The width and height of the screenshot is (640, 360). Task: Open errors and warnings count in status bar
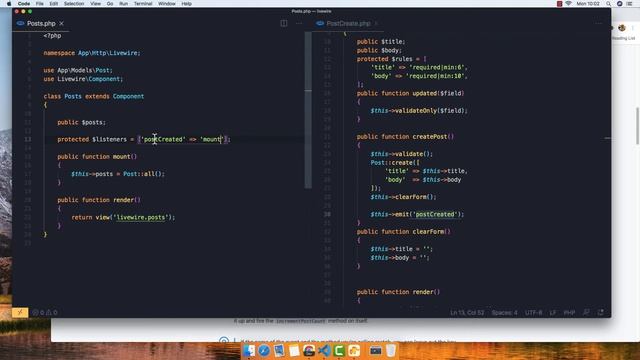click(45, 313)
